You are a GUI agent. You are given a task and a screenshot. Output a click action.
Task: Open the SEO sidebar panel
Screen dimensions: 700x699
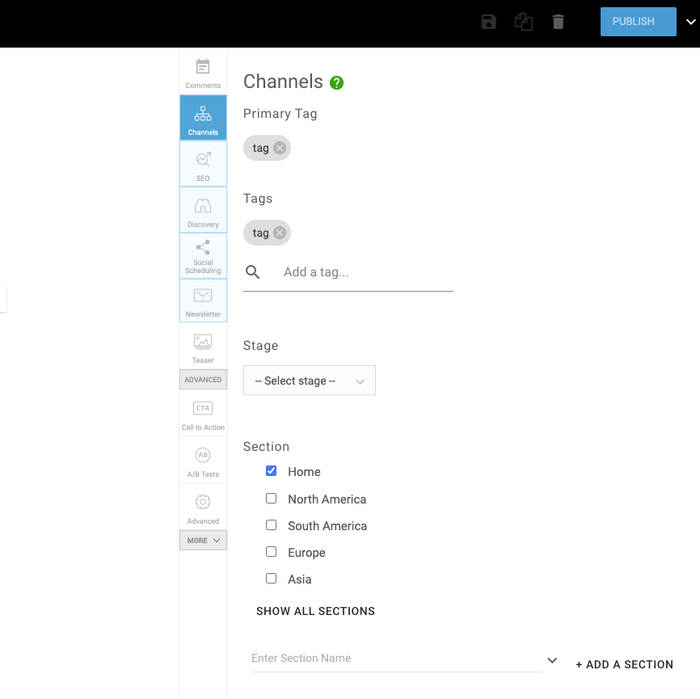(203, 165)
